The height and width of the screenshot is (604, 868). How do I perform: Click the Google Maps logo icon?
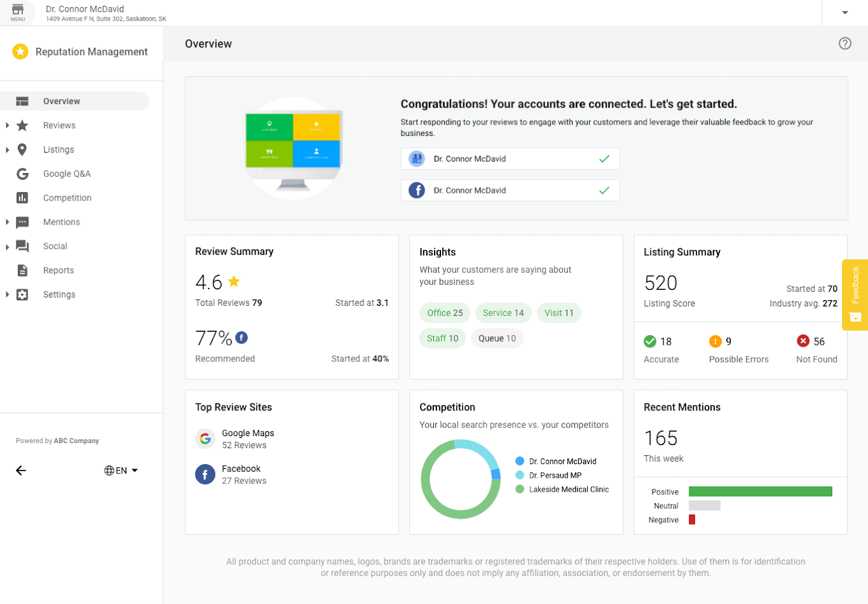(205, 439)
